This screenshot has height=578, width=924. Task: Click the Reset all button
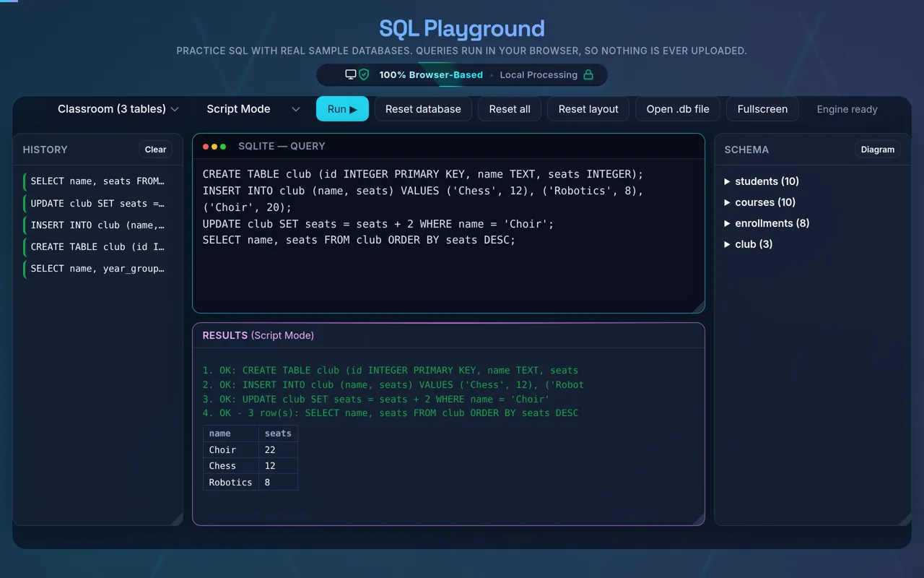(x=510, y=109)
